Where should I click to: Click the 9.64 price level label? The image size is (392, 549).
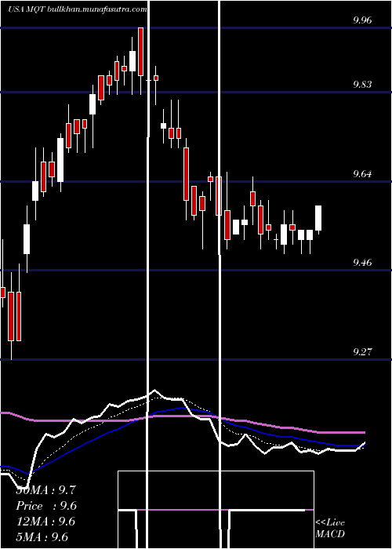(362, 173)
